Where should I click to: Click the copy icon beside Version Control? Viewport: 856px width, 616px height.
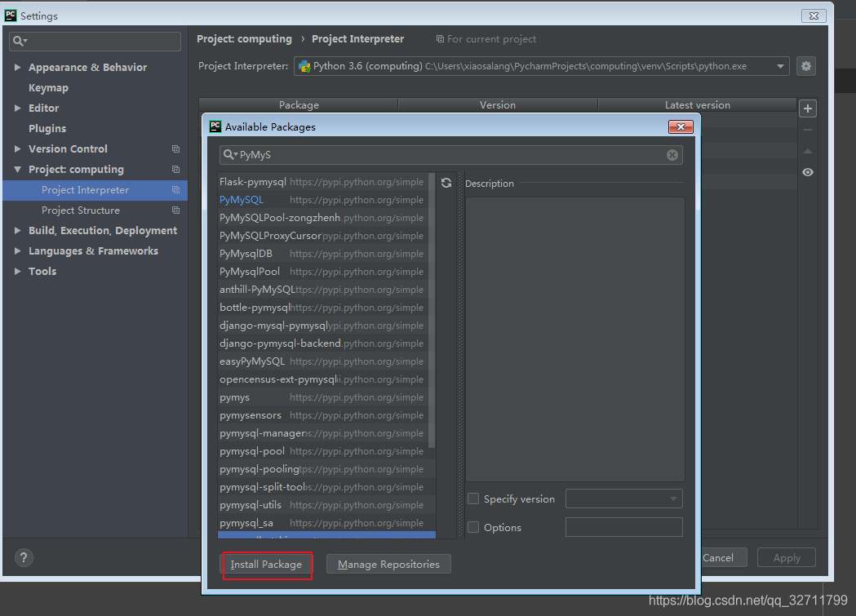pos(175,149)
